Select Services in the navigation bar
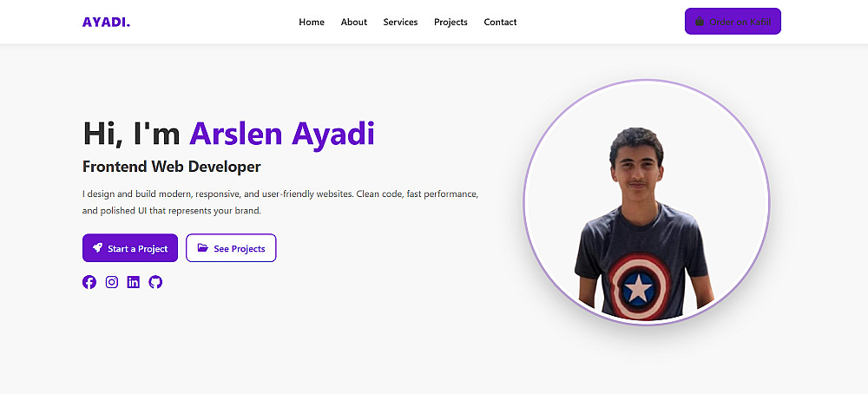The width and height of the screenshot is (868, 394). coord(400,23)
